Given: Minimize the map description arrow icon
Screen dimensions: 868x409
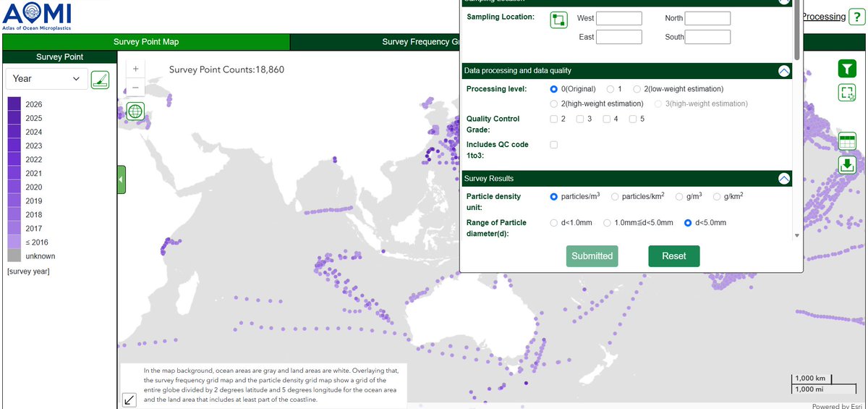Looking at the screenshot, I should 129,399.
